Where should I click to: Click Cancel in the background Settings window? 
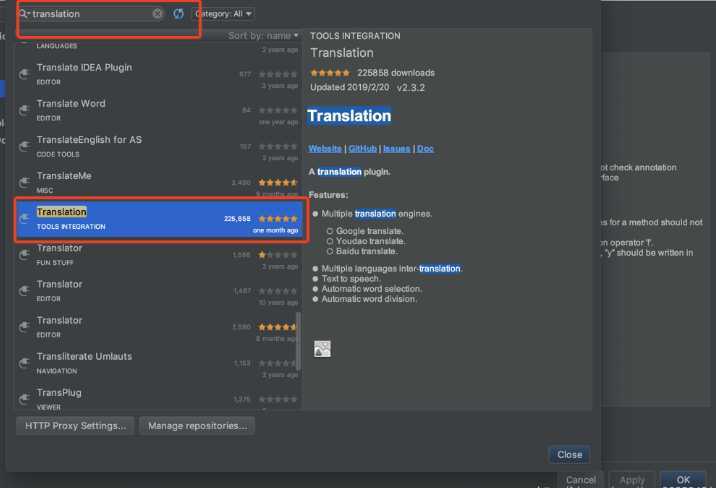coord(580,480)
